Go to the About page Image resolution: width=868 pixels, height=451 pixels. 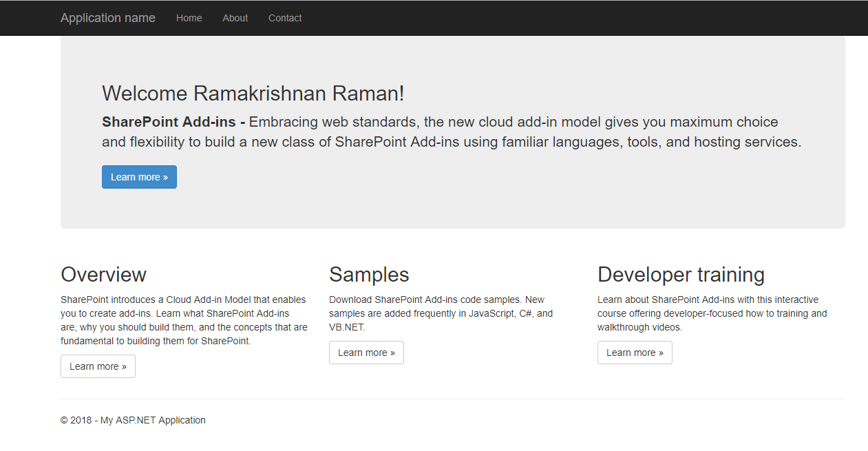pyautogui.click(x=235, y=18)
